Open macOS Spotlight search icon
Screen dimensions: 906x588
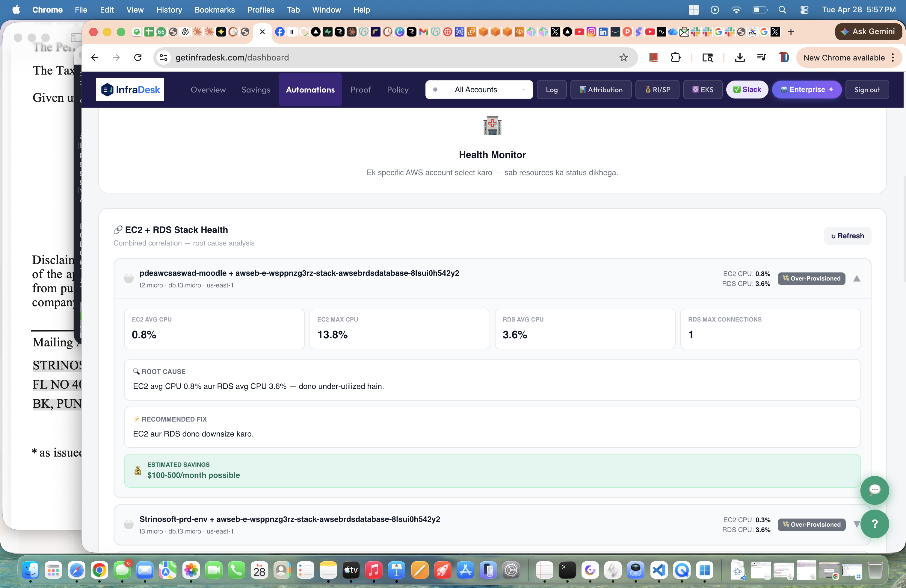click(782, 10)
